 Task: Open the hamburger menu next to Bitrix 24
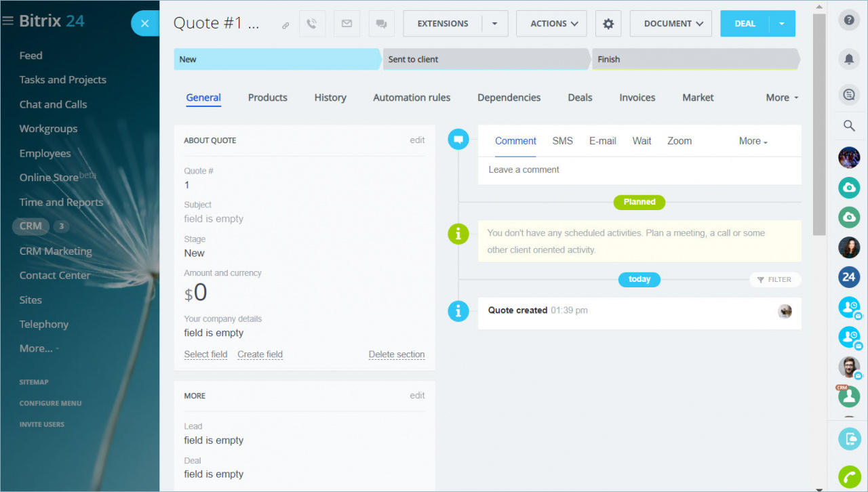(x=8, y=21)
